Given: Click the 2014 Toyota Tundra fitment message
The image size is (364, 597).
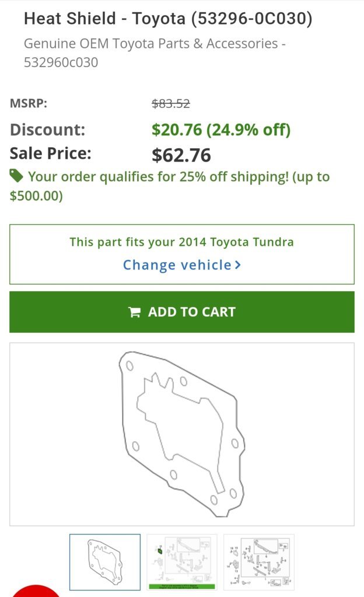Looking at the screenshot, I should point(181,242).
